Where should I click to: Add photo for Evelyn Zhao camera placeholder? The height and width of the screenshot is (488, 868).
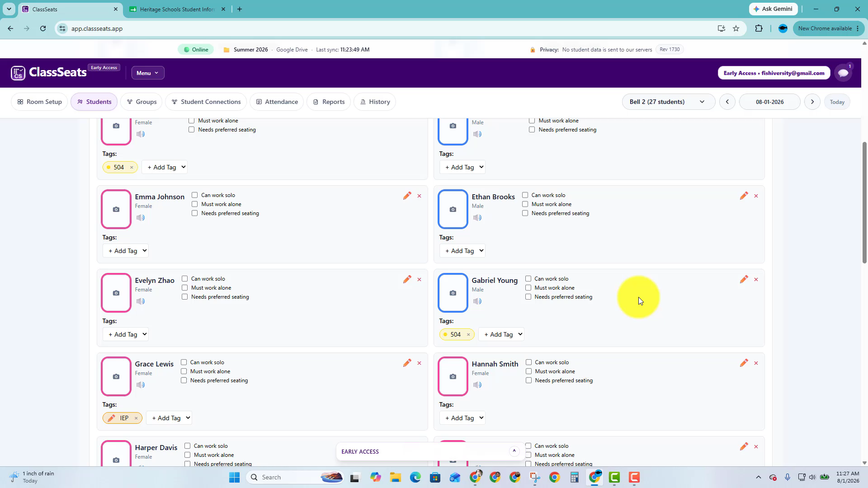coord(116,293)
